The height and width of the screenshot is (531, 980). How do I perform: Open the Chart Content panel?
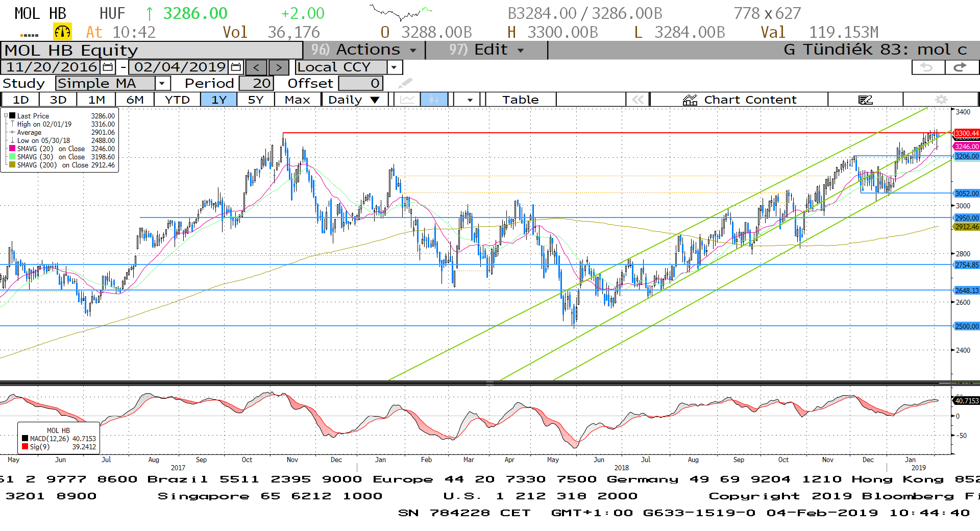click(x=739, y=100)
